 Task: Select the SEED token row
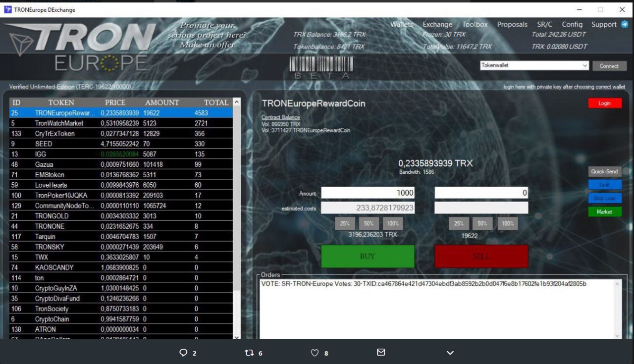120,144
